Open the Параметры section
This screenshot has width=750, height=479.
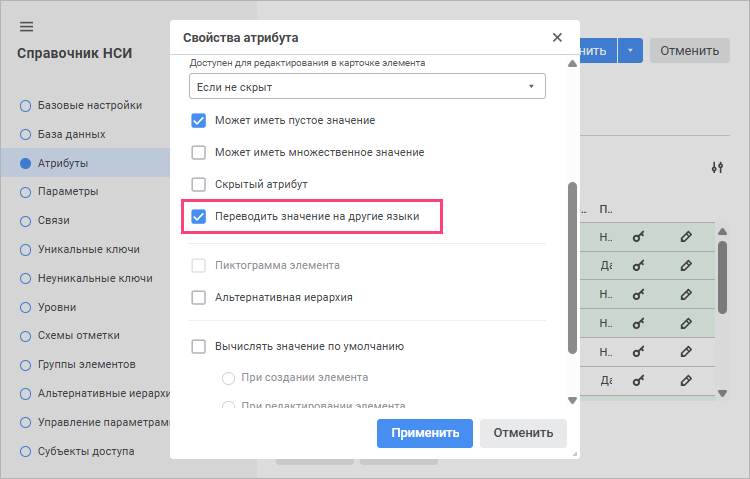tap(68, 191)
